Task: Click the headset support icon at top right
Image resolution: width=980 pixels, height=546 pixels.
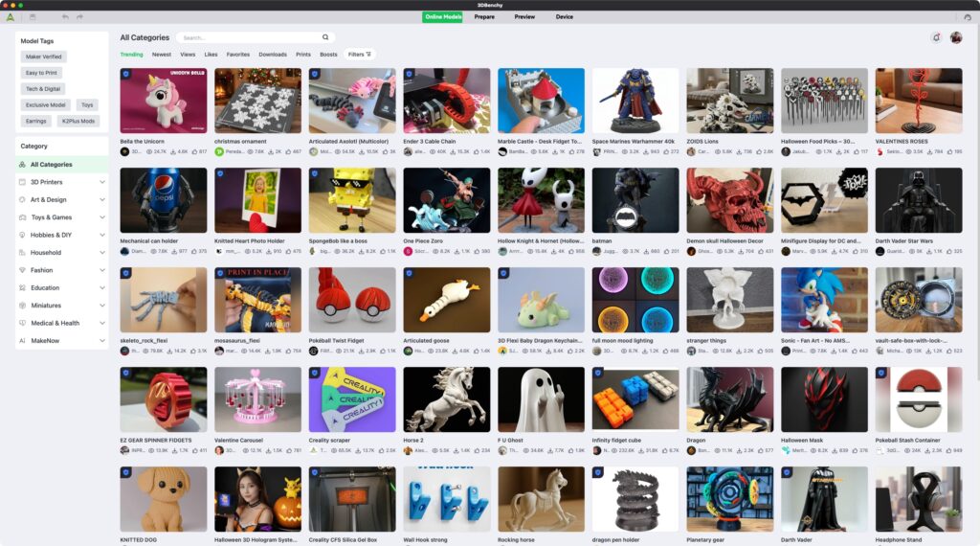Action: point(967,16)
